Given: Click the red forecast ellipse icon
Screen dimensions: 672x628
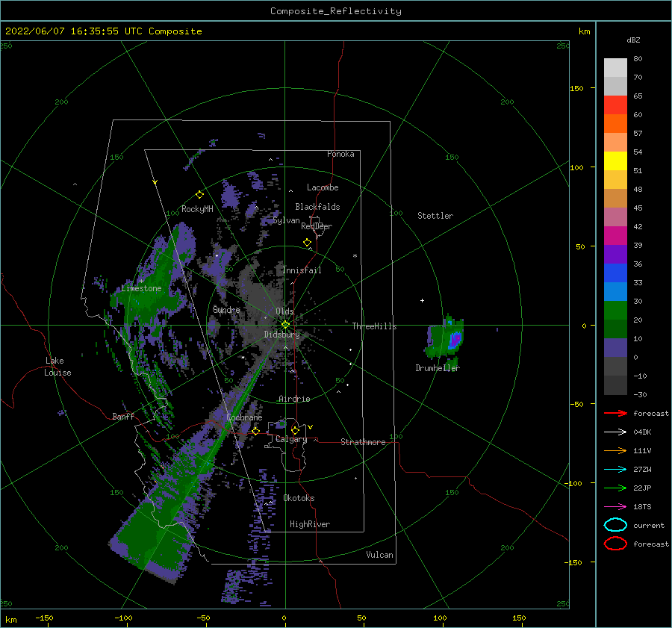Looking at the screenshot, I should (x=615, y=544).
